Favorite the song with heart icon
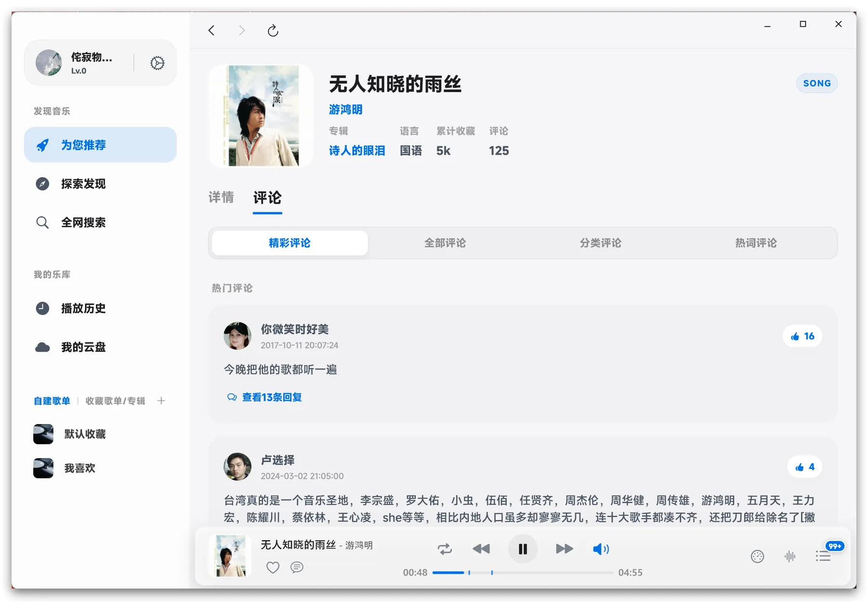Image resolution: width=868 pixels, height=604 pixels. [273, 567]
